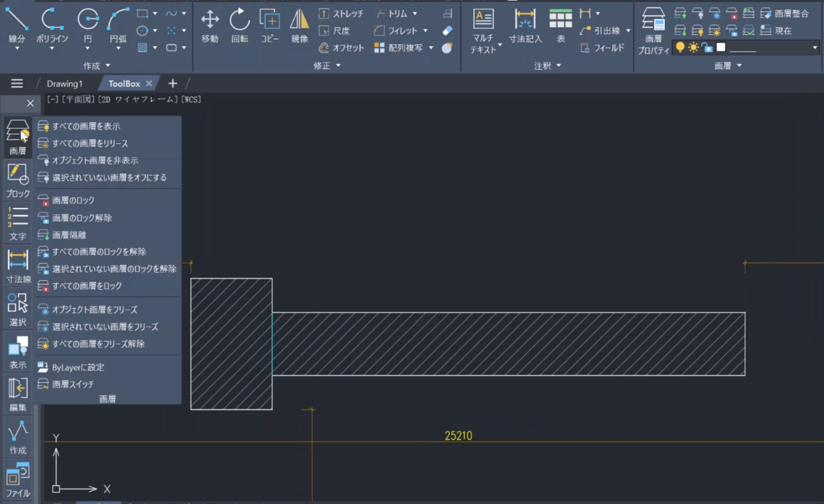The image size is (824, 504).
Task: Activate the コピー copy tool
Action: (x=270, y=26)
